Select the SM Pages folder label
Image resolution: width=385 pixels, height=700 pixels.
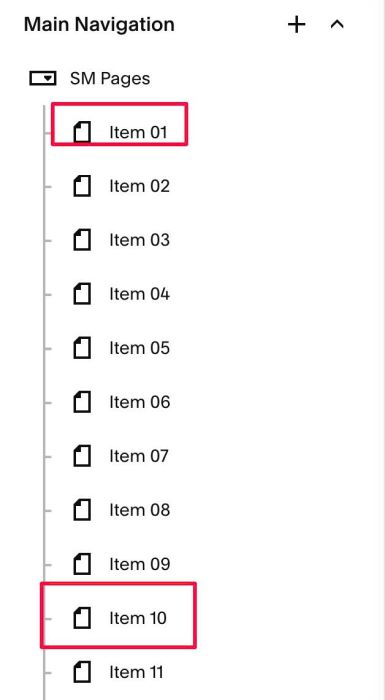pyautogui.click(x=110, y=79)
